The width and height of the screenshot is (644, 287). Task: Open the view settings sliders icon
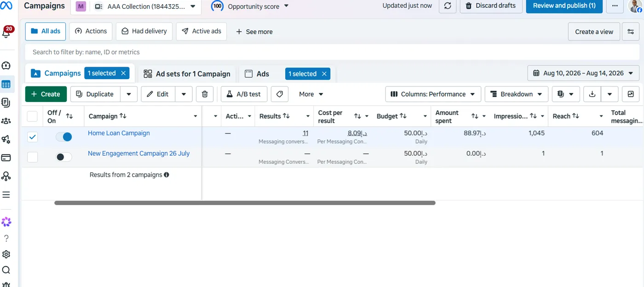tap(631, 32)
